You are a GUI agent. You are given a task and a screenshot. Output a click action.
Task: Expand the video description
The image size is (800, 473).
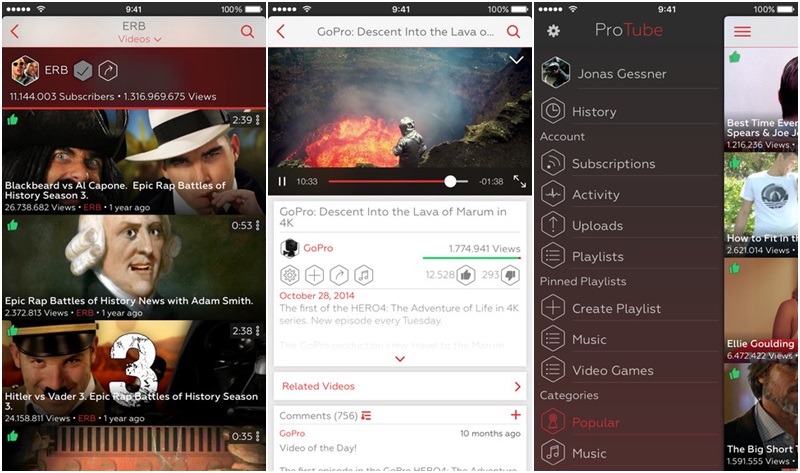coord(400,359)
